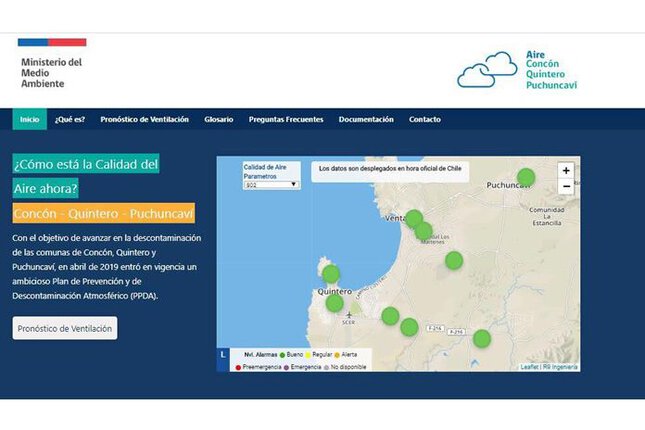645x430 pixels.
Task: Zoom in on the map with plus button
Action: 566,170
